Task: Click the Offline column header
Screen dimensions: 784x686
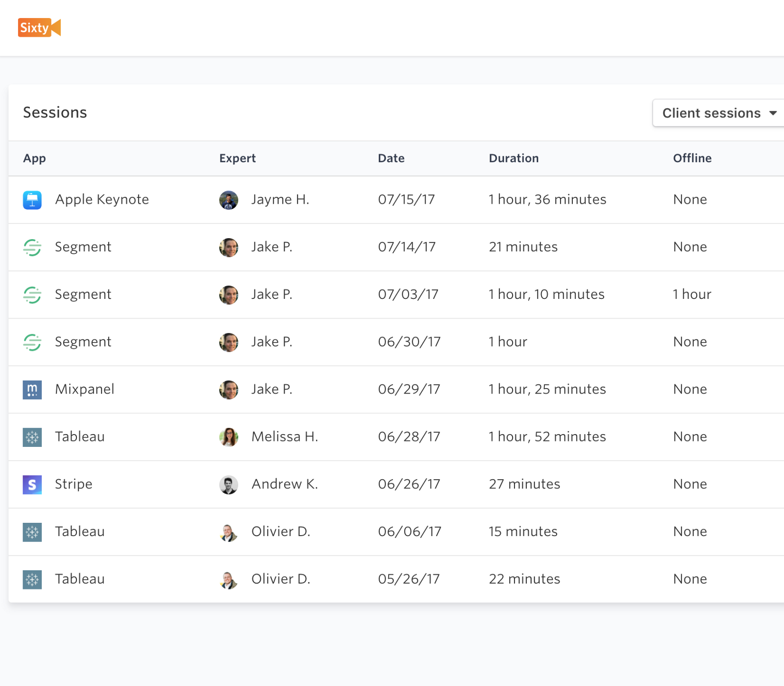Action: [692, 158]
